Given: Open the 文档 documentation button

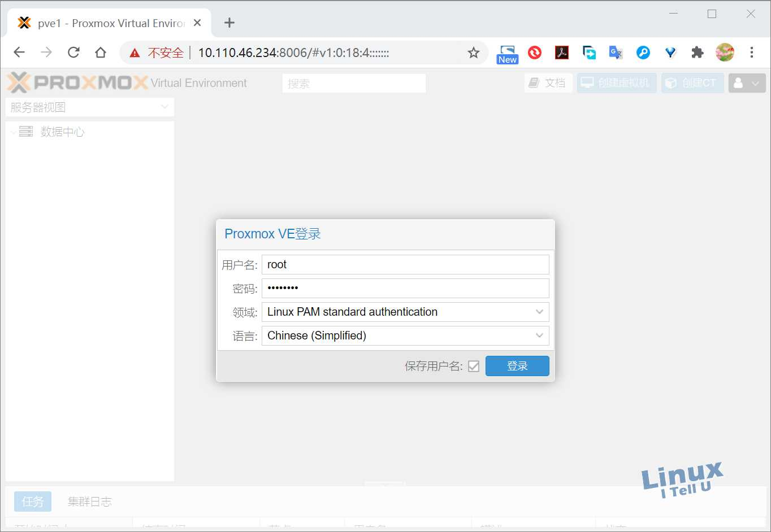Looking at the screenshot, I should coord(548,83).
